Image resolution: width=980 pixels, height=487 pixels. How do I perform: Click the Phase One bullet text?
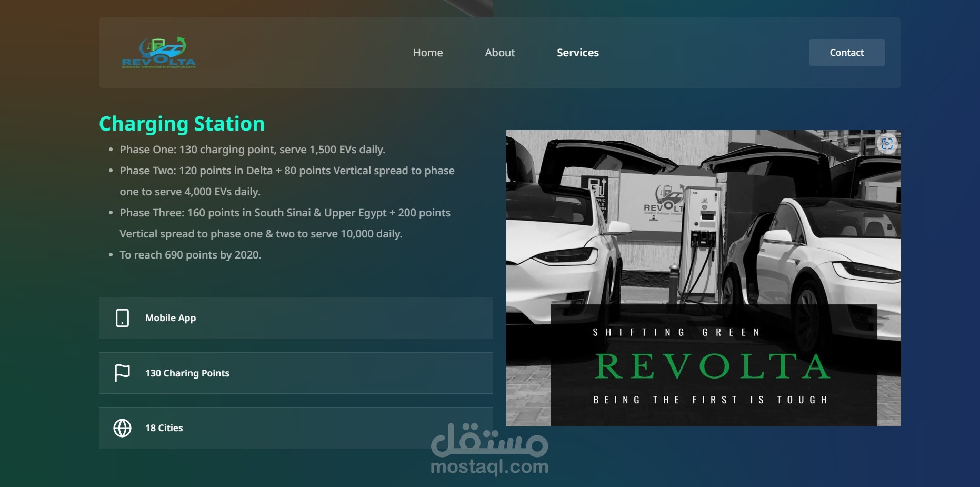click(x=253, y=150)
